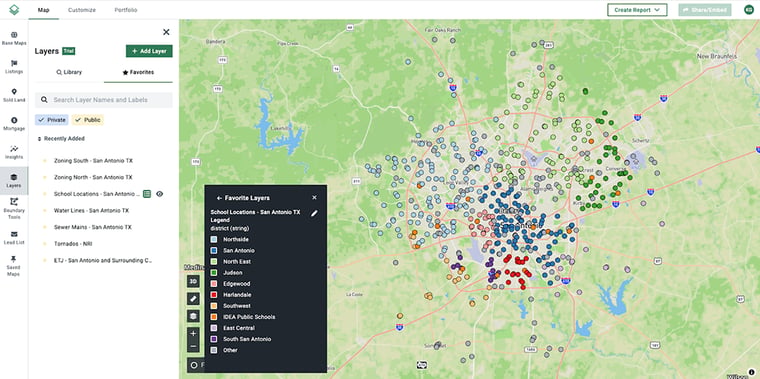Open the Insights panel
Screen dimensions: 760x379
(14, 153)
